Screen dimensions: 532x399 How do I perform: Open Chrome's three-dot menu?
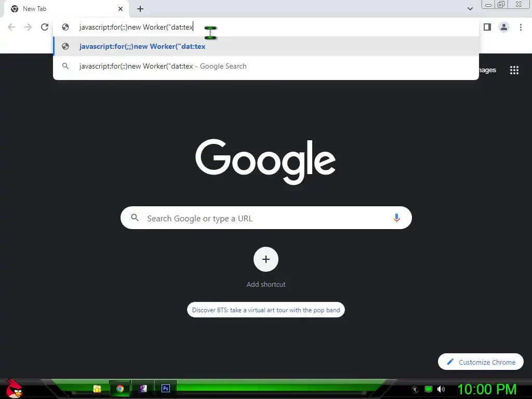coord(521,27)
